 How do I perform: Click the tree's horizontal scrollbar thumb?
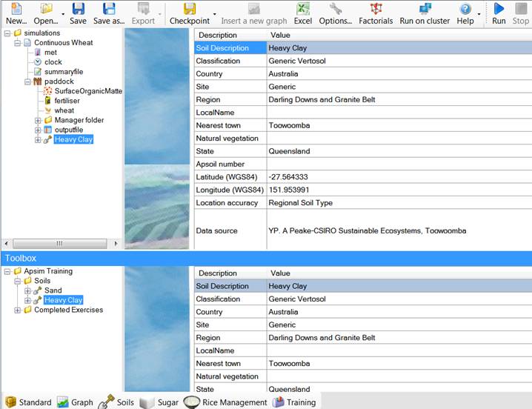tap(60, 244)
